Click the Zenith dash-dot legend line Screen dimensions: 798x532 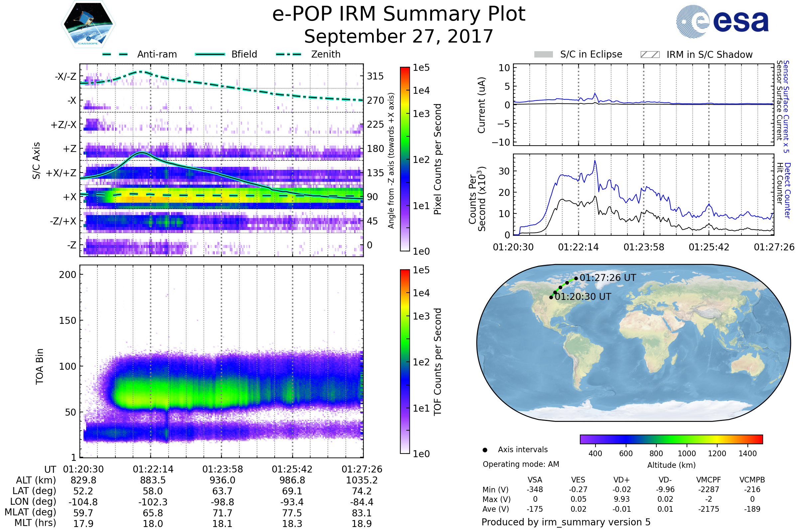(x=289, y=54)
